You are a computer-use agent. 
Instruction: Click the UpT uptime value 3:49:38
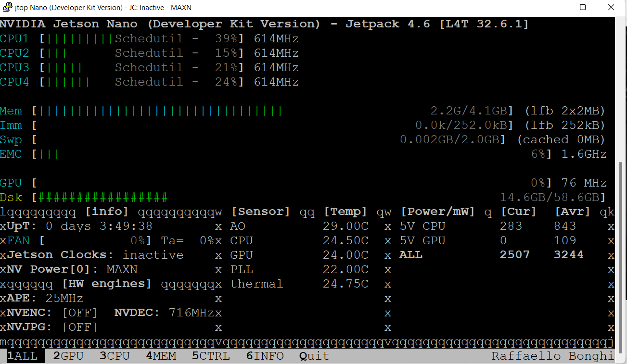point(126,226)
